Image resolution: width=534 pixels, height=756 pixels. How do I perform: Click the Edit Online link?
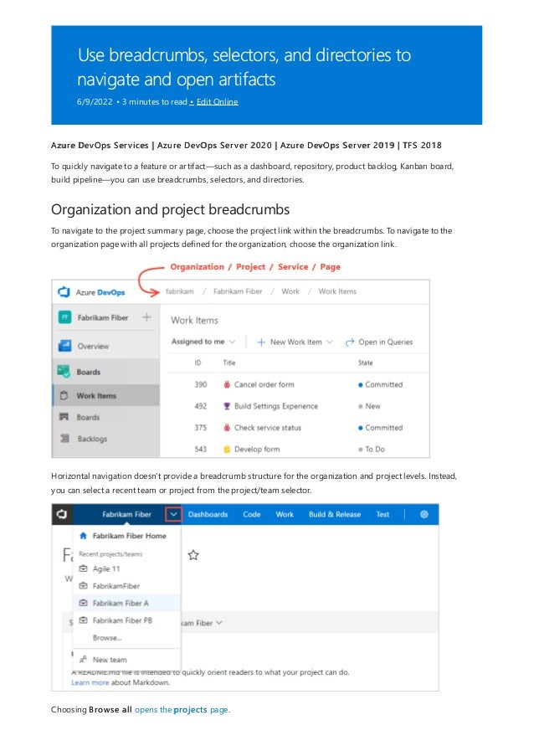[217, 102]
